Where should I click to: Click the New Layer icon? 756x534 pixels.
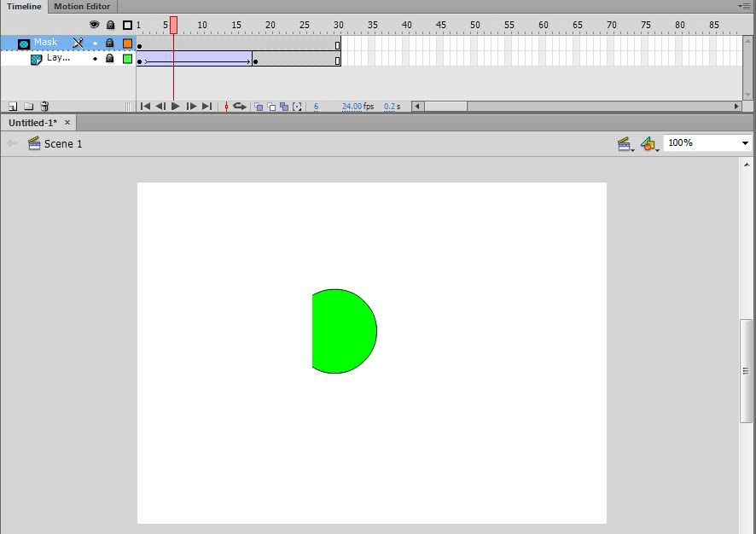[12, 106]
